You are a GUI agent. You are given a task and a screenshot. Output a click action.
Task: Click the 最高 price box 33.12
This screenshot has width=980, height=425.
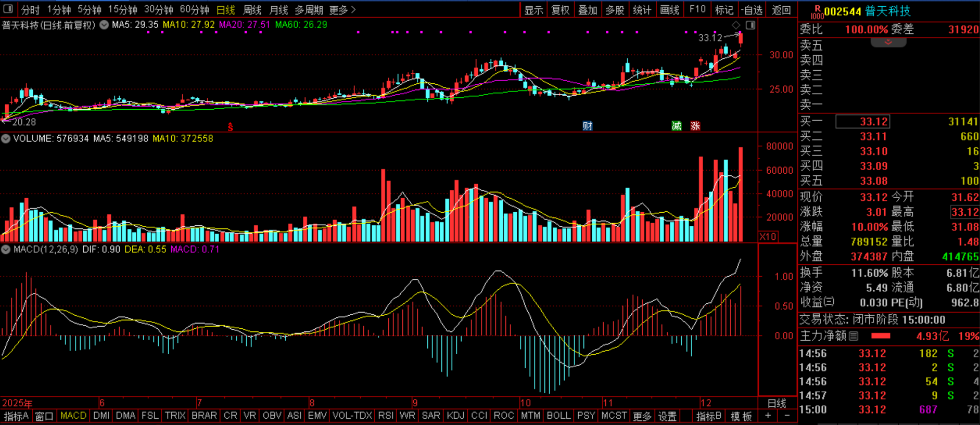(x=964, y=212)
